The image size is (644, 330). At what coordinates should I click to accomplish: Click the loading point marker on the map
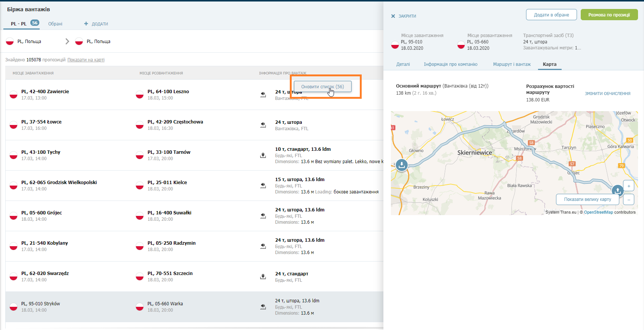pos(401,165)
